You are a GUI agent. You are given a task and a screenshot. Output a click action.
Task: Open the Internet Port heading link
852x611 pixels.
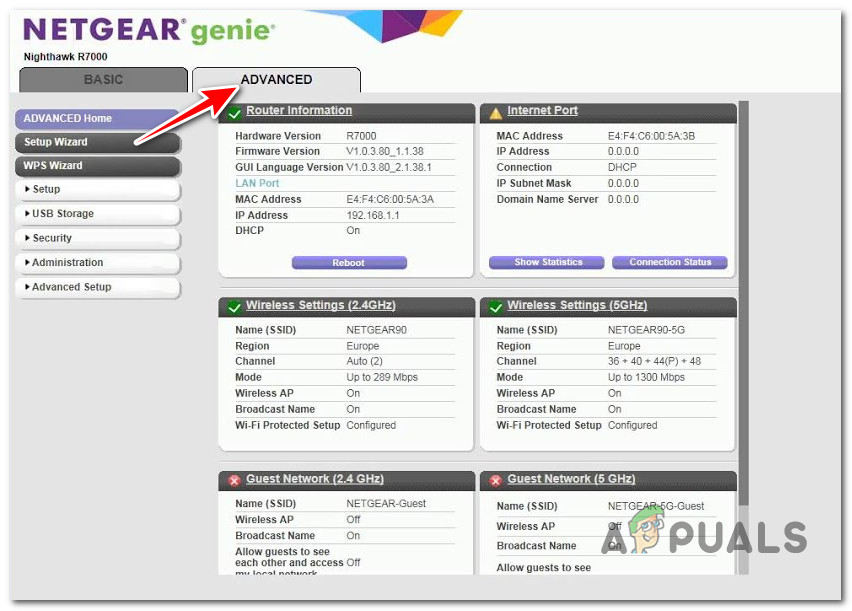542,110
